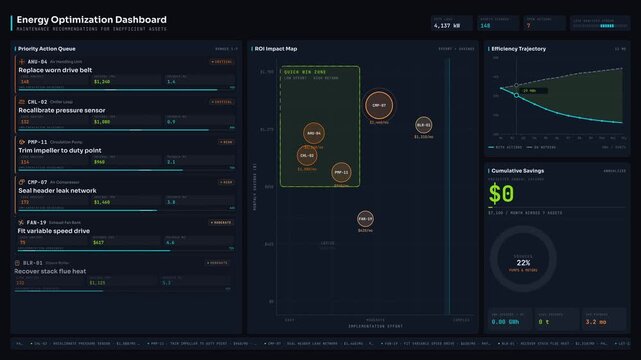The height and width of the screenshot is (360, 641).
Task: Click the CMP-07 air compressor icon
Action: coord(22,182)
